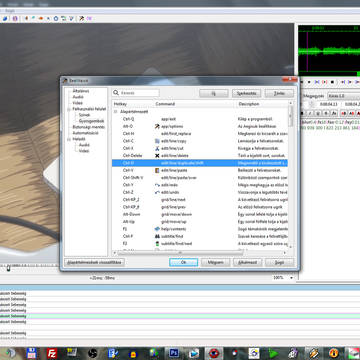The width and height of the screenshot is (360, 360).
Task: Click Alapértelmezések visszaállítása button
Action: [94, 262]
